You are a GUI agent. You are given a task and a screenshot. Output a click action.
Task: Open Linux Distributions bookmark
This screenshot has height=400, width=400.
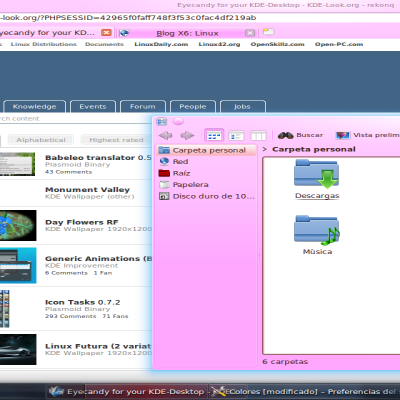[44, 44]
